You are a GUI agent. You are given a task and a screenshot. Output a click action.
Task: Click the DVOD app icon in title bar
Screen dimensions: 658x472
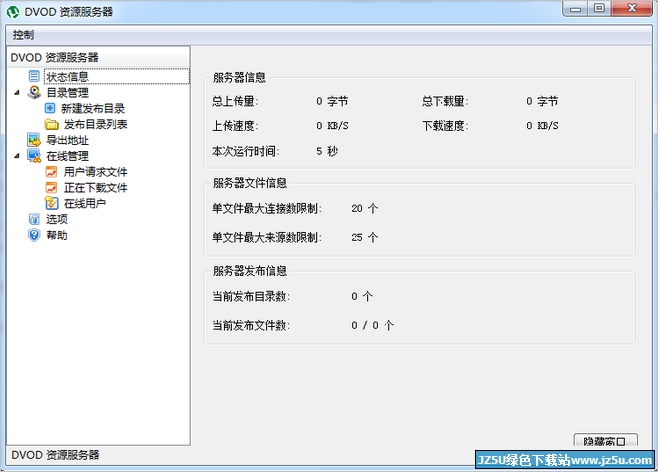point(13,12)
